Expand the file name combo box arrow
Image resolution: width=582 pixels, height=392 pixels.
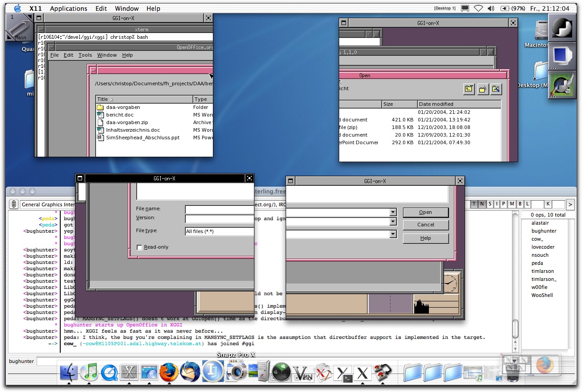click(393, 212)
